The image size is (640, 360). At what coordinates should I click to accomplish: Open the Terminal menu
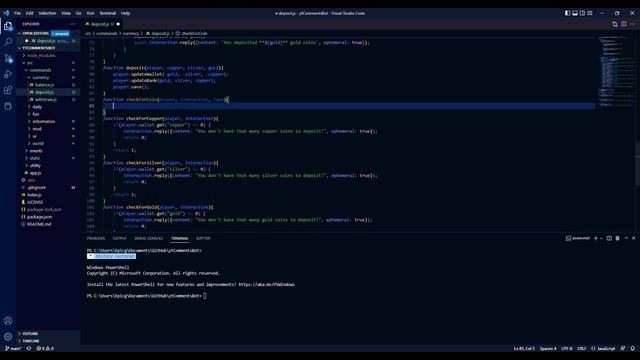[x=108, y=13]
